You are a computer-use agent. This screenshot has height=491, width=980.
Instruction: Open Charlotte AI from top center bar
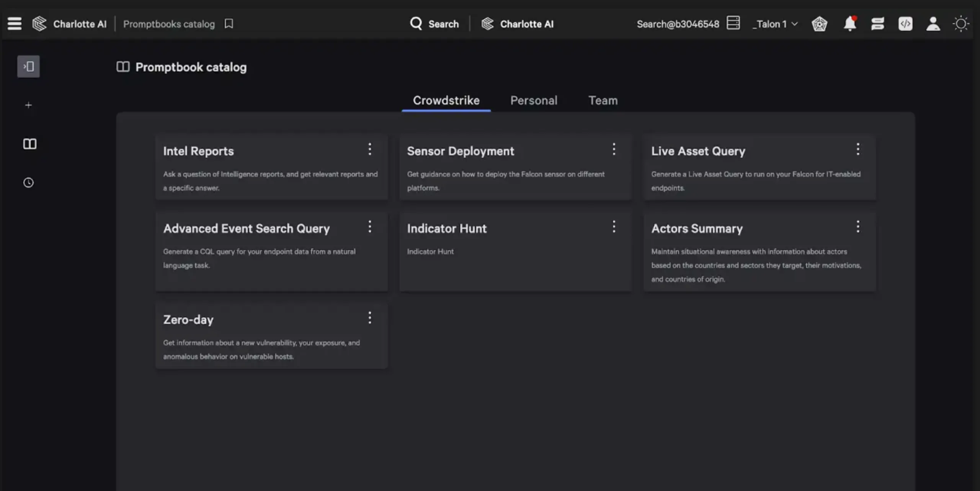[517, 24]
